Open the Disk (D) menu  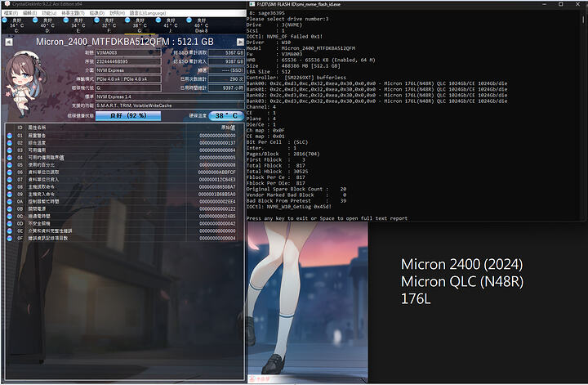97,13
